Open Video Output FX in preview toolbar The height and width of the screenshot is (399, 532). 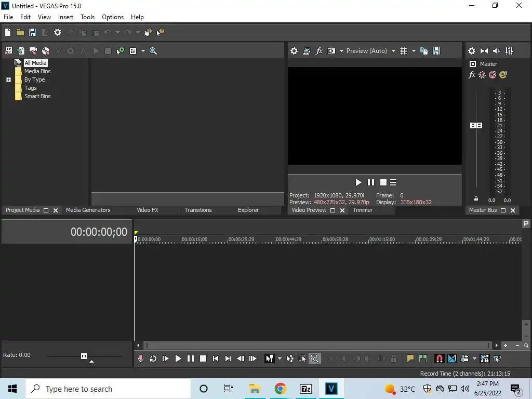319,51
